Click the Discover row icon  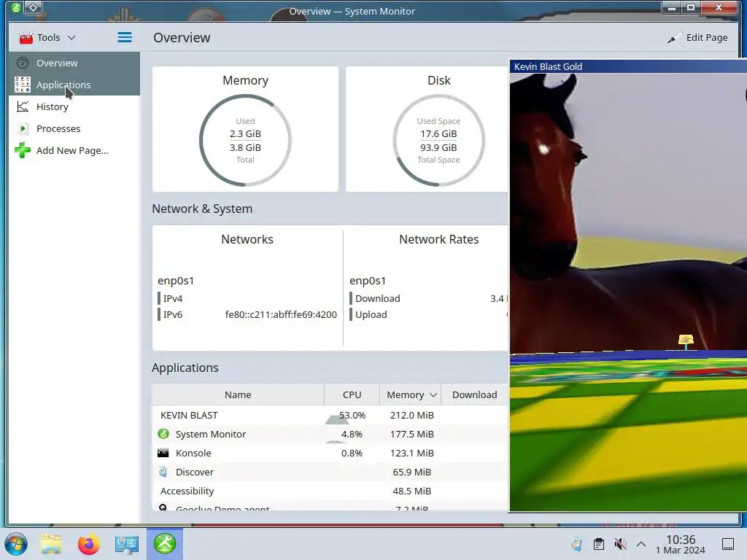click(163, 472)
